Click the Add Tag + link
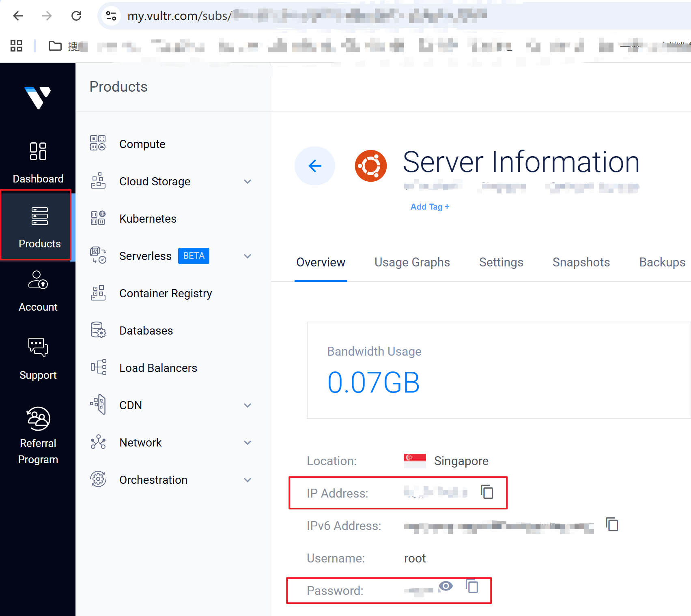This screenshot has width=691, height=616. 430,207
